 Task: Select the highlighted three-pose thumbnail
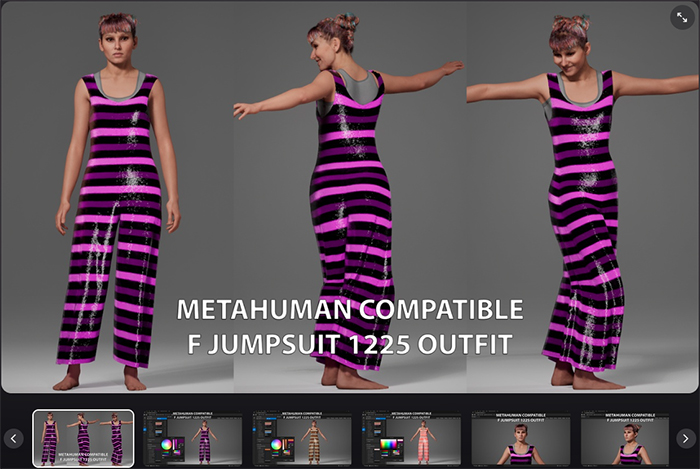pos(83,438)
